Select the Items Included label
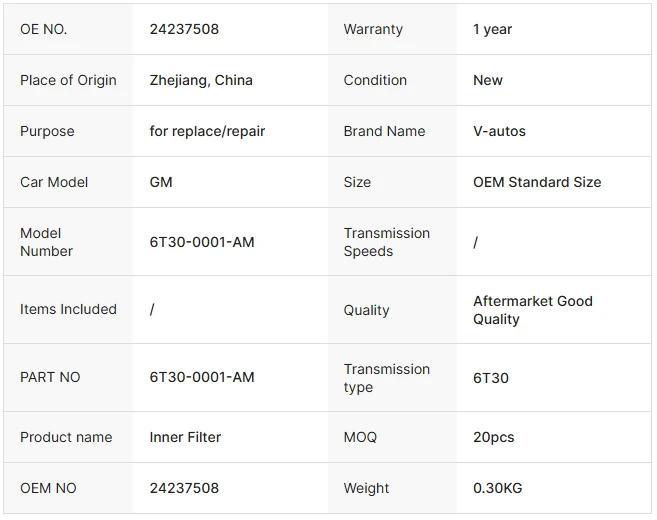657x520 pixels. (x=68, y=309)
